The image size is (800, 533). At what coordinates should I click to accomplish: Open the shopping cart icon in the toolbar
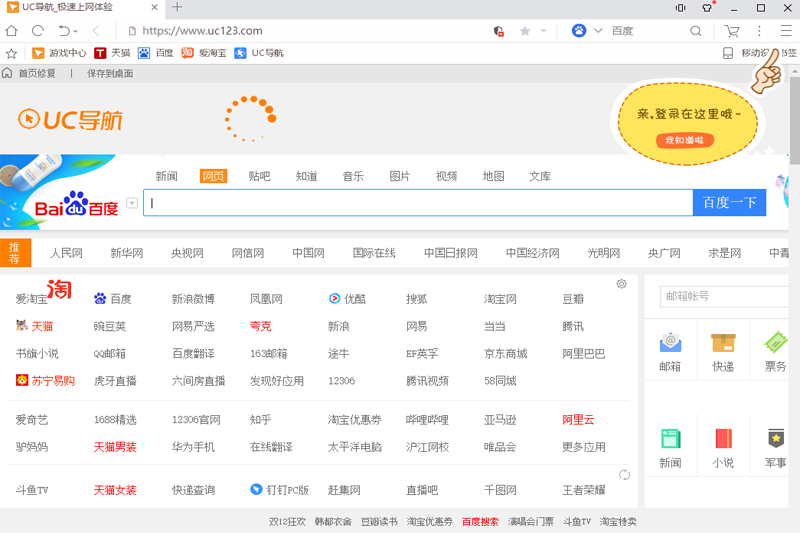(x=732, y=31)
